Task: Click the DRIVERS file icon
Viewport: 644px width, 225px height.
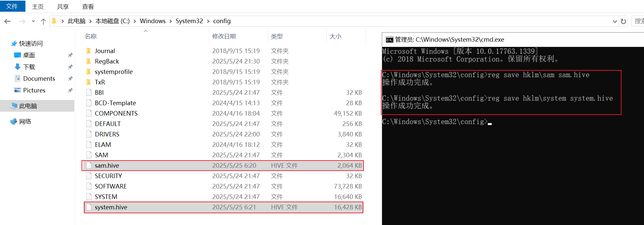Action: pyautogui.click(x=89, y=134)
